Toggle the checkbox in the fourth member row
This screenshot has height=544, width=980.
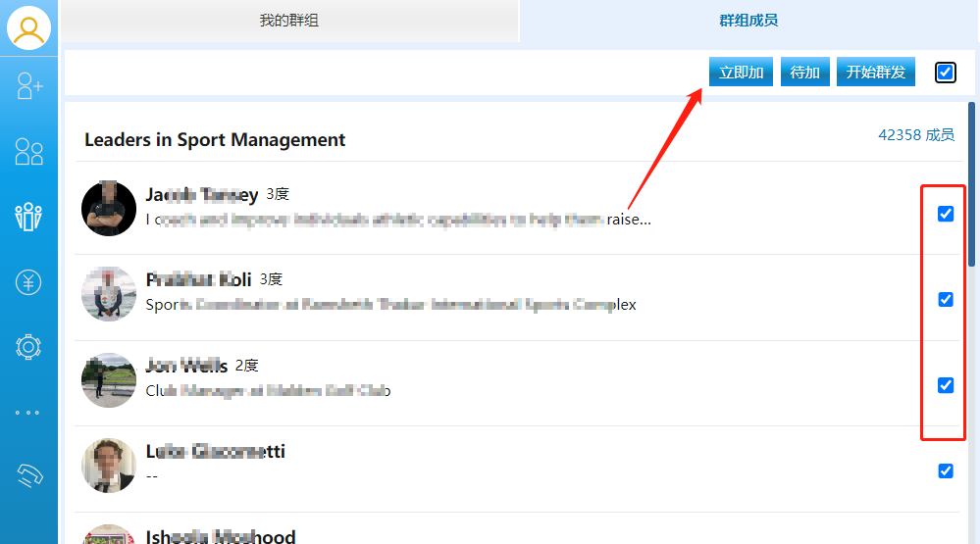(x=946, y=470)
